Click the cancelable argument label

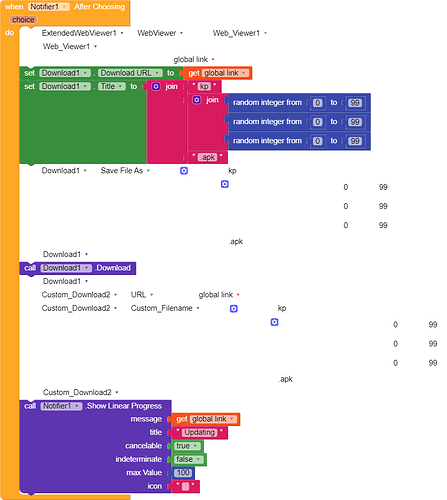click(x=143, y=446)
